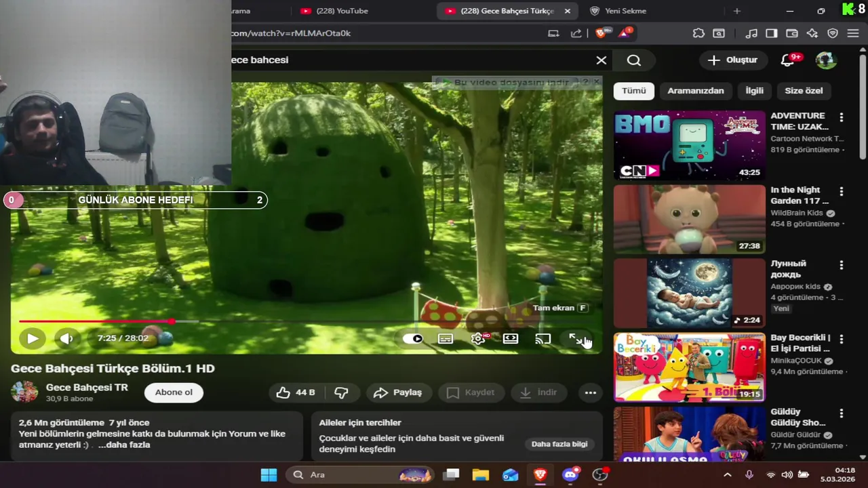
Task: Close the Gece Bahçesi Türkçe tab
Action: click(x=568, y=11)
